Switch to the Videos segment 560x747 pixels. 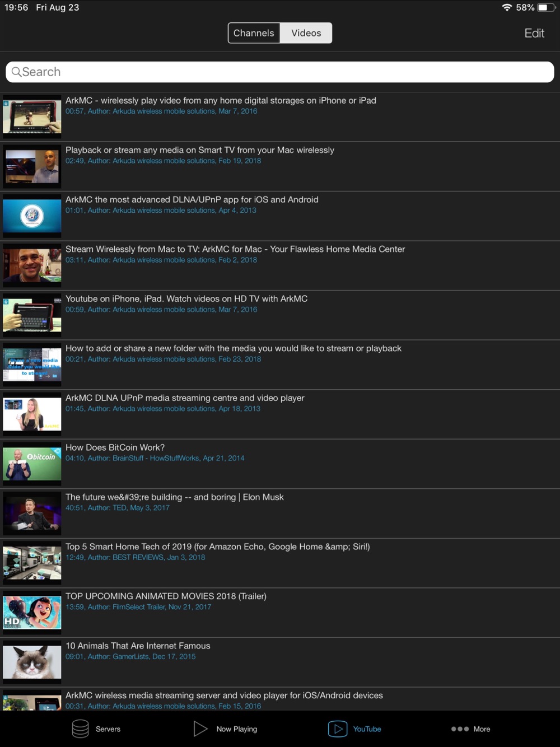coord(306,33)
